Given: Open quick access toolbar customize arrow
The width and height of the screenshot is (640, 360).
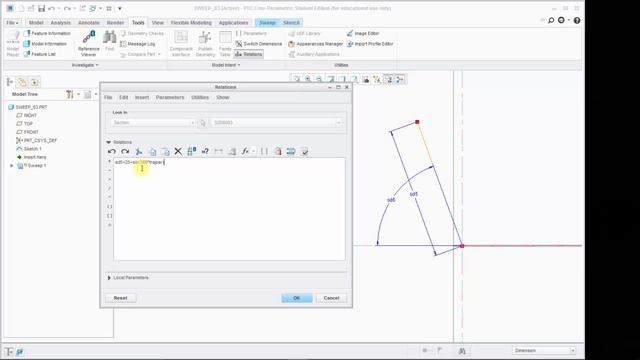Looking at the screenshot, I should coord(120,8).
